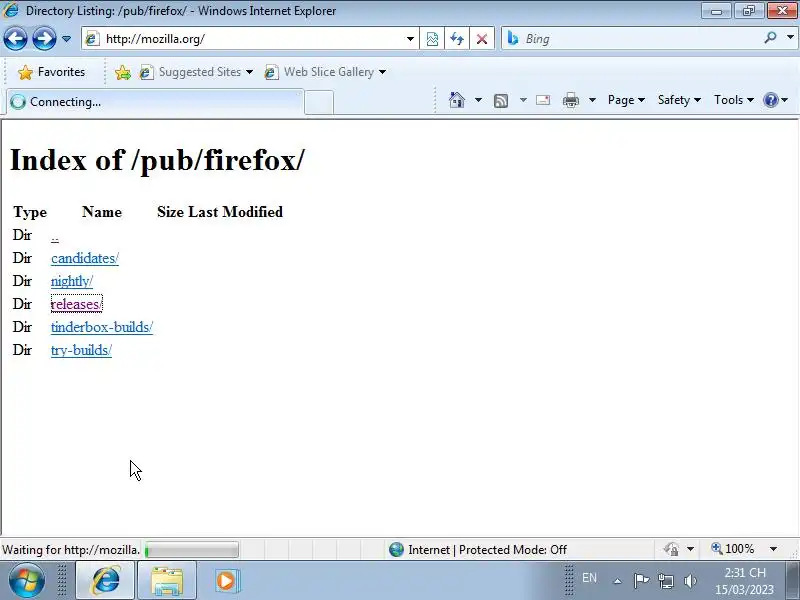800x600 pixels.
Task: Click the 'Internet | Protected Mode: Off' status
Action: click(x=487, y=550)
